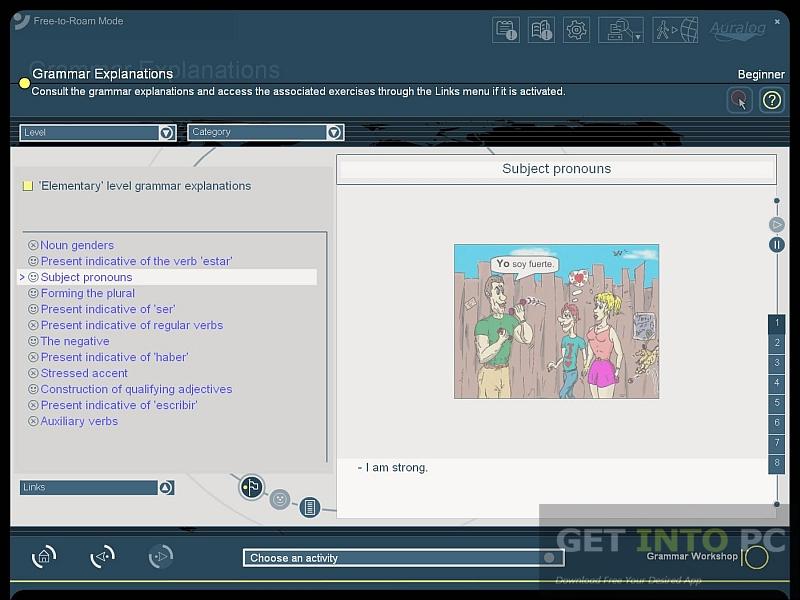Screen dimensions: 800x600
Task: Select 'Noun genders' from the lesson list
Action: [x=77, y=245]
